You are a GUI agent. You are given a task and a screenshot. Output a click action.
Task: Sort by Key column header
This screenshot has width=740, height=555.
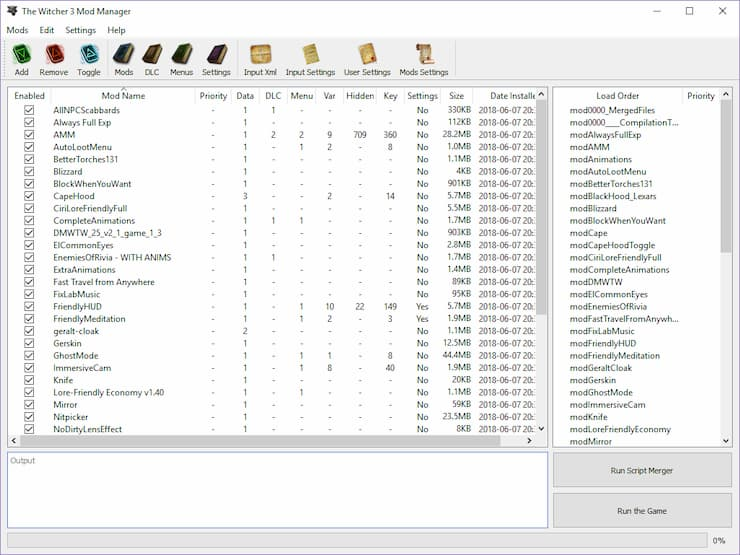point(390,96)
